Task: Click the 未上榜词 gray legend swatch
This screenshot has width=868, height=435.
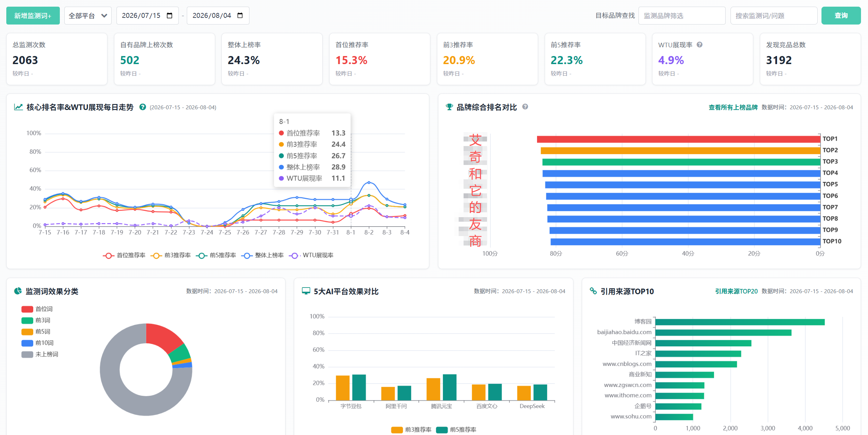Action: coord(27,354)
